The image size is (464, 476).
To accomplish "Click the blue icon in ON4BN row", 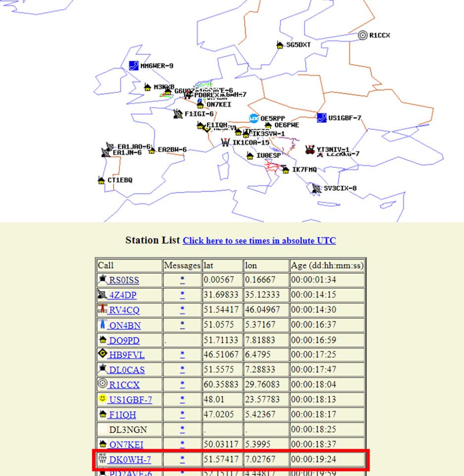I will (102, 324).
